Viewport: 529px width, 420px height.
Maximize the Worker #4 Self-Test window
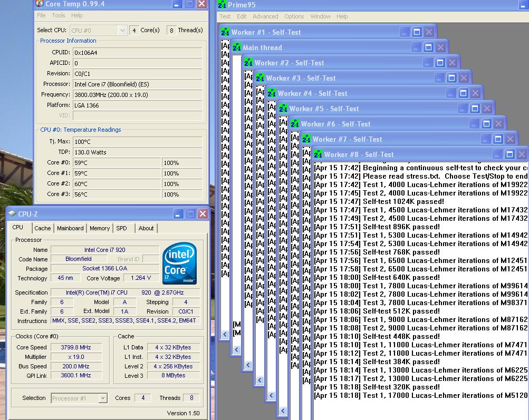click(463, 93)
